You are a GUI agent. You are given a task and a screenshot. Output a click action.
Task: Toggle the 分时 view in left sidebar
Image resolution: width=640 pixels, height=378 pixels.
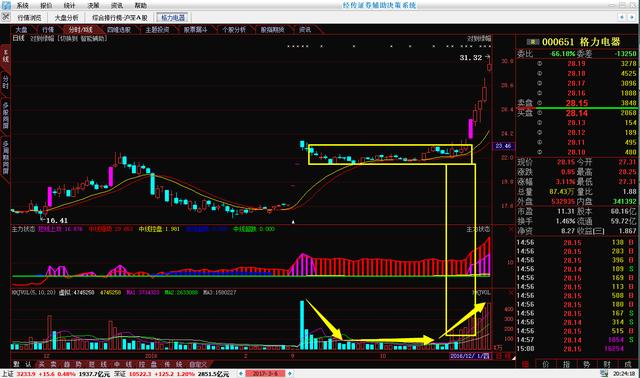(5, 82)
